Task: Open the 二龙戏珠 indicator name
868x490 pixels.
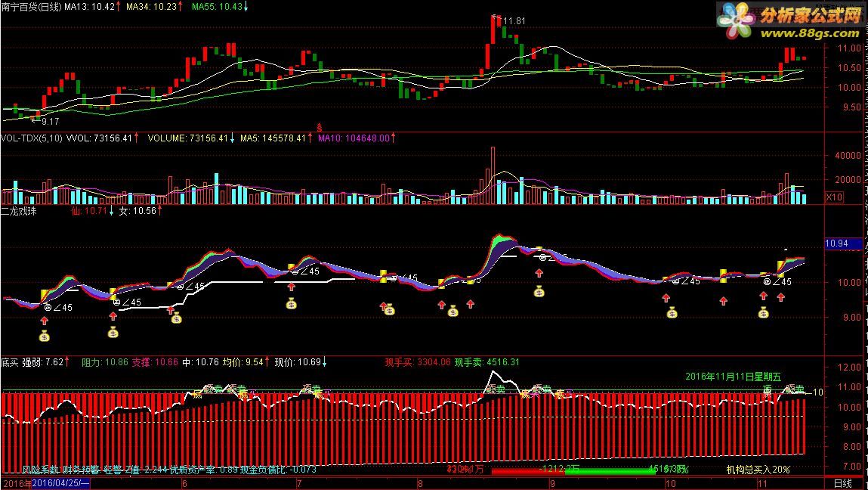Action: [x=19, y=211]
